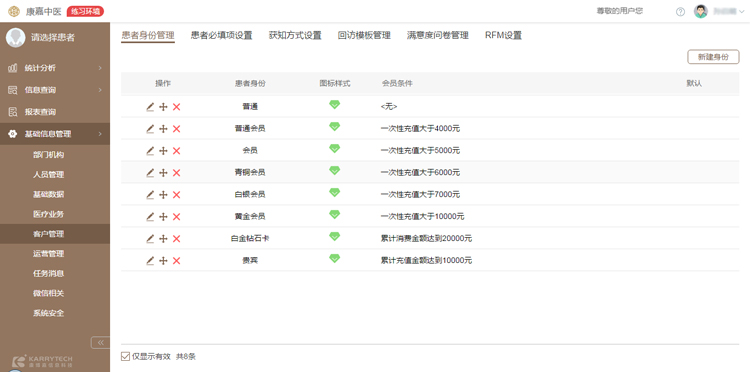Toggle the 仅显示有效 checkbox

point(125,356)
